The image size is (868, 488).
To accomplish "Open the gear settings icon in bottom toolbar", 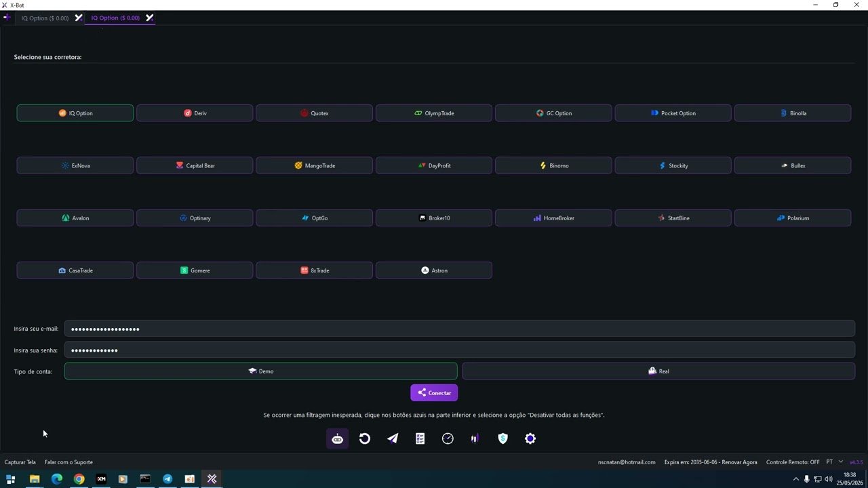I will click(x=530, y=439).
